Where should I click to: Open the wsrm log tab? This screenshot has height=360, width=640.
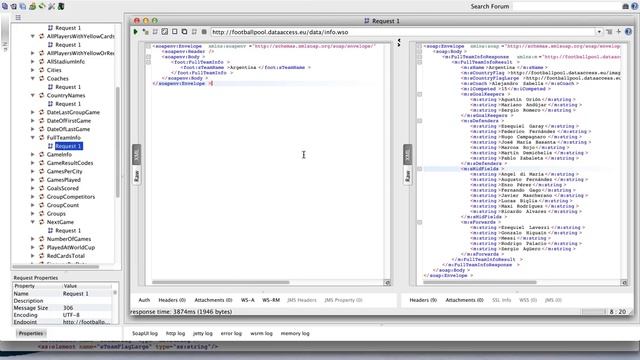point(261,333)
